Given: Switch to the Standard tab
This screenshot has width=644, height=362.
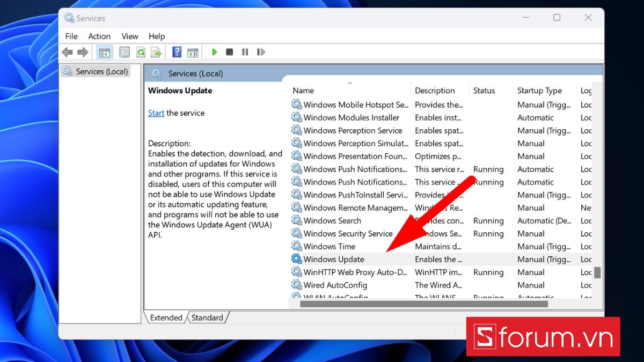Looking at the screenshot, I should click(207, 317).
